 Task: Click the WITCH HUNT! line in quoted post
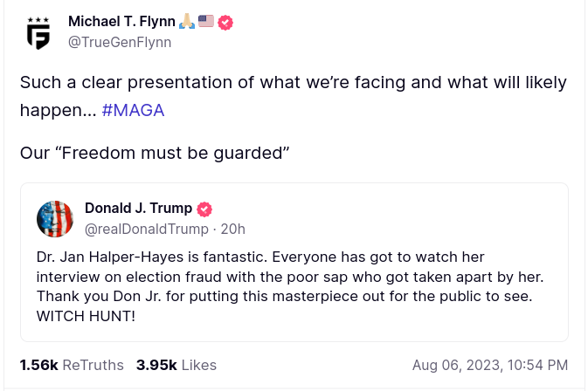[86, 315]
